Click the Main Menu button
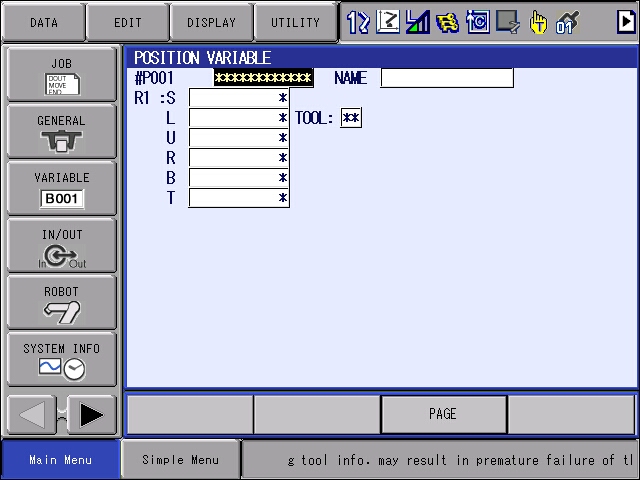640x480 pixels. (x=61, y=460)
